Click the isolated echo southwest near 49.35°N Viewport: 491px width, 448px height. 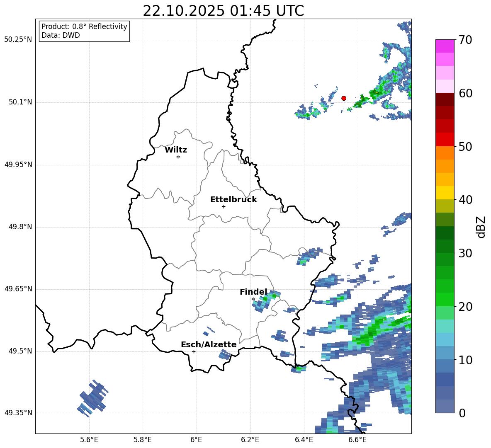93,398
